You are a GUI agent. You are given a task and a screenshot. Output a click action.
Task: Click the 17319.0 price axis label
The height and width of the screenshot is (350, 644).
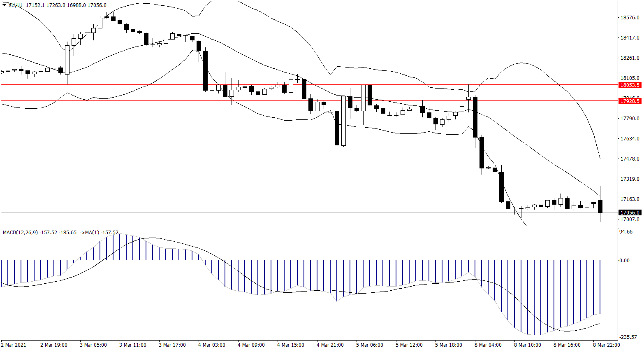[630, 179]
